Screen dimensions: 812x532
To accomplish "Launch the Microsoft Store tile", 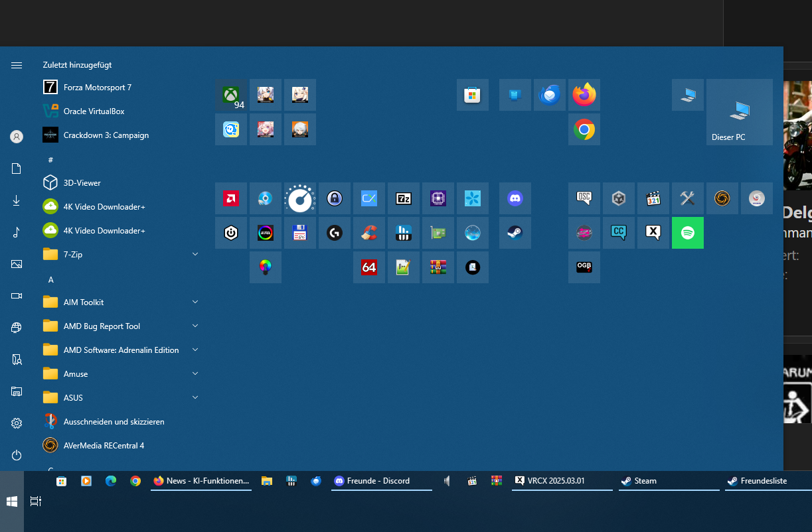I will [x=473, y=95].
